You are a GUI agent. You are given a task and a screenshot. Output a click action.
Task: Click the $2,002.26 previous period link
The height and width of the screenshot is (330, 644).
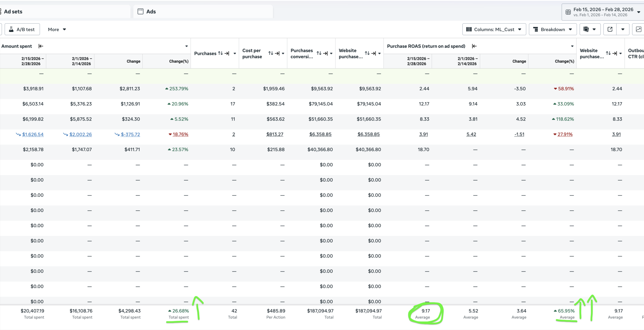[x=80, y=134]
